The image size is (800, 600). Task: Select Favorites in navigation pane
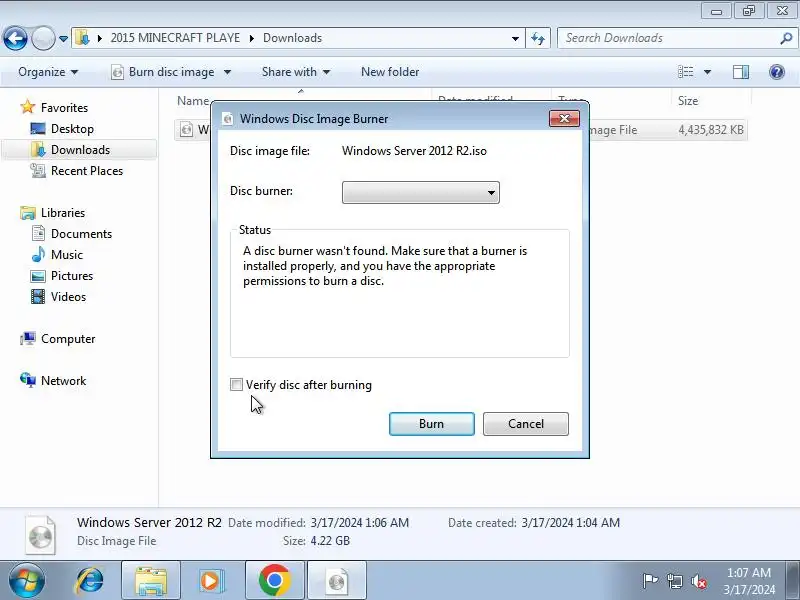click(54, 108)
